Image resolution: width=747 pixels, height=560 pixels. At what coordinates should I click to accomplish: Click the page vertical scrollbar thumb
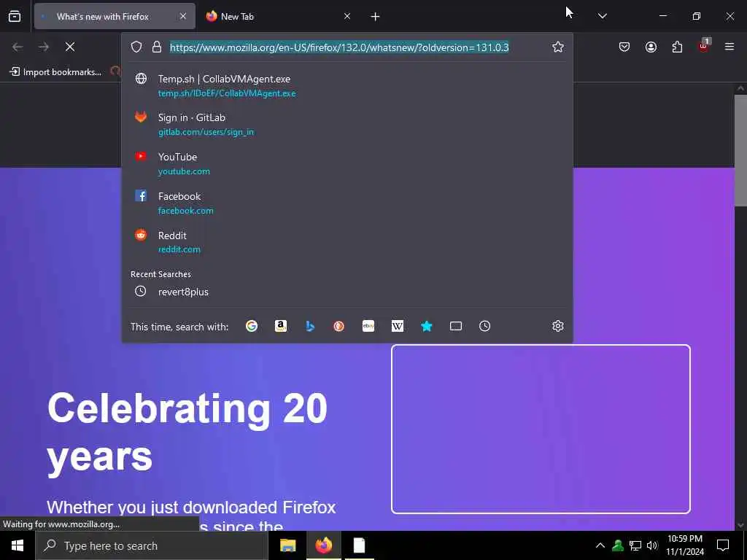[x=740, y=150]
